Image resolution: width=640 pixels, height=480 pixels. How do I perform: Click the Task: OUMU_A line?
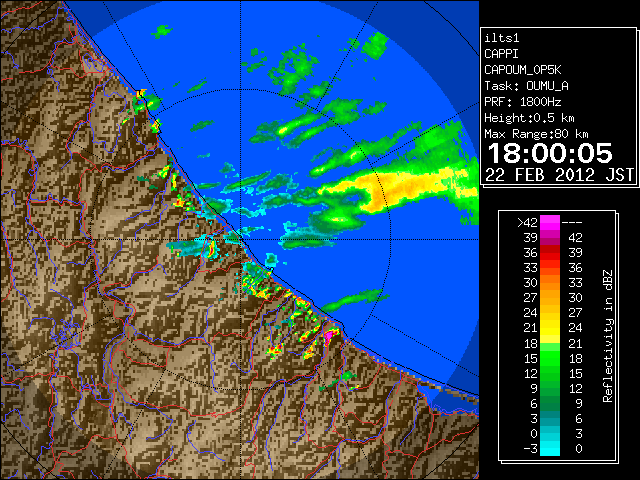526,86
